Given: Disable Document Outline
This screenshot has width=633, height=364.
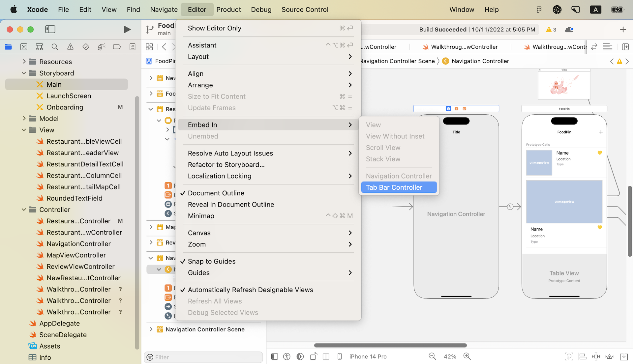Looking at the screenshot, I should pyautogui.click(x=216, y=193).
